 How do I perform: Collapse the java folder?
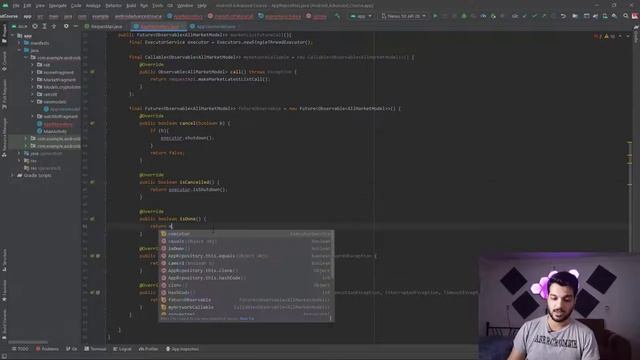coord(20,50)
